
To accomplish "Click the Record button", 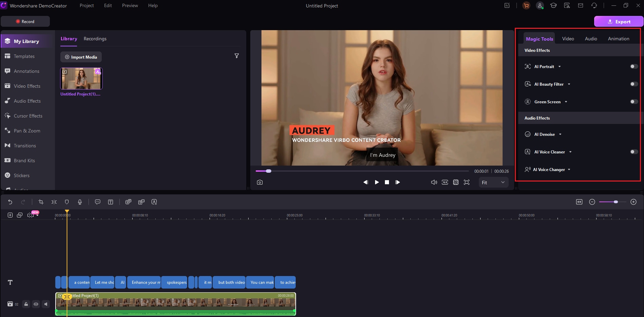I will point(25,21).
